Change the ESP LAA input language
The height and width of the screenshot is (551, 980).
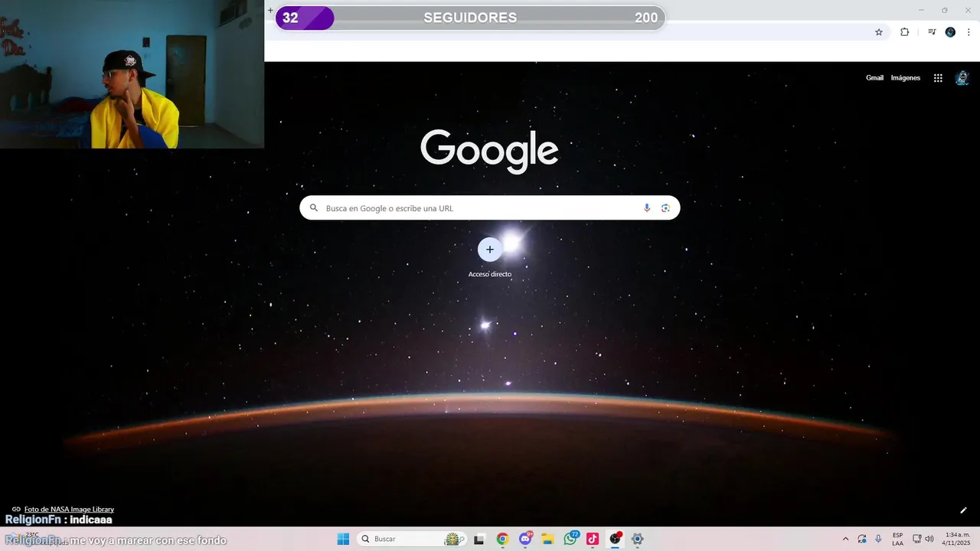click(897, 539)
